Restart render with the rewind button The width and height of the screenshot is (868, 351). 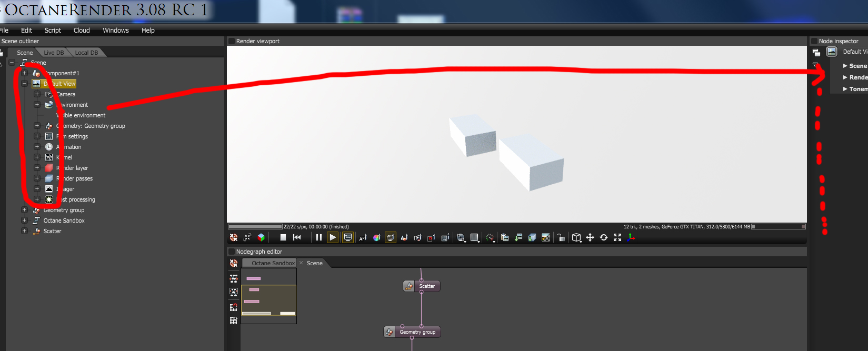(x=297, y=238)
